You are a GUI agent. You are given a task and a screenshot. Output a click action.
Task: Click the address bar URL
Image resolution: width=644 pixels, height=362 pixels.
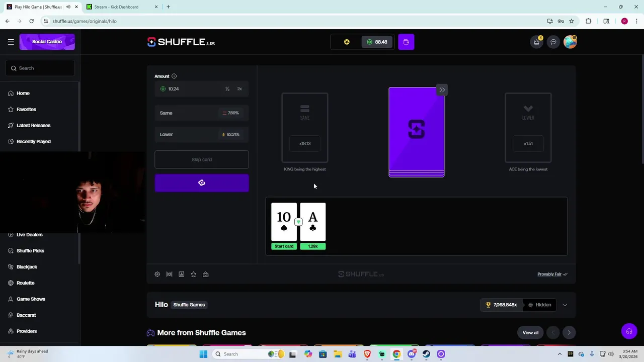(x=85, y=21)
